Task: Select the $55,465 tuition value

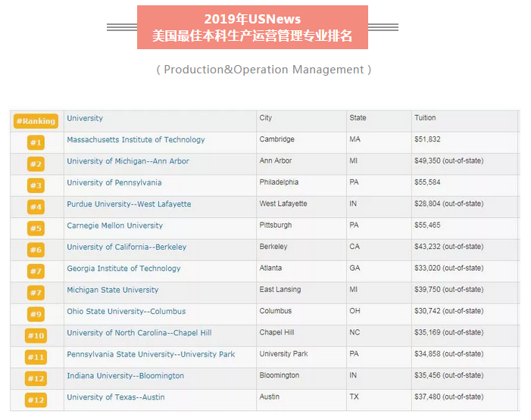Action: click(427, 226)
